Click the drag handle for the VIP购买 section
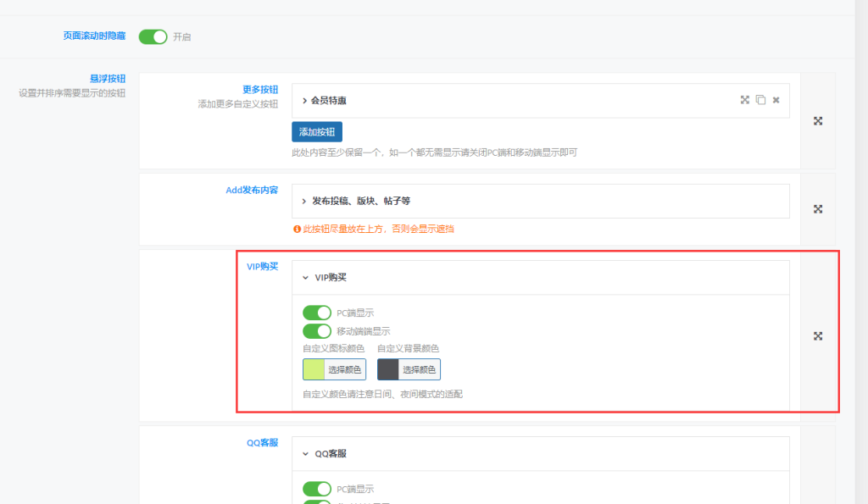The image size is (868, 504). 817,335
